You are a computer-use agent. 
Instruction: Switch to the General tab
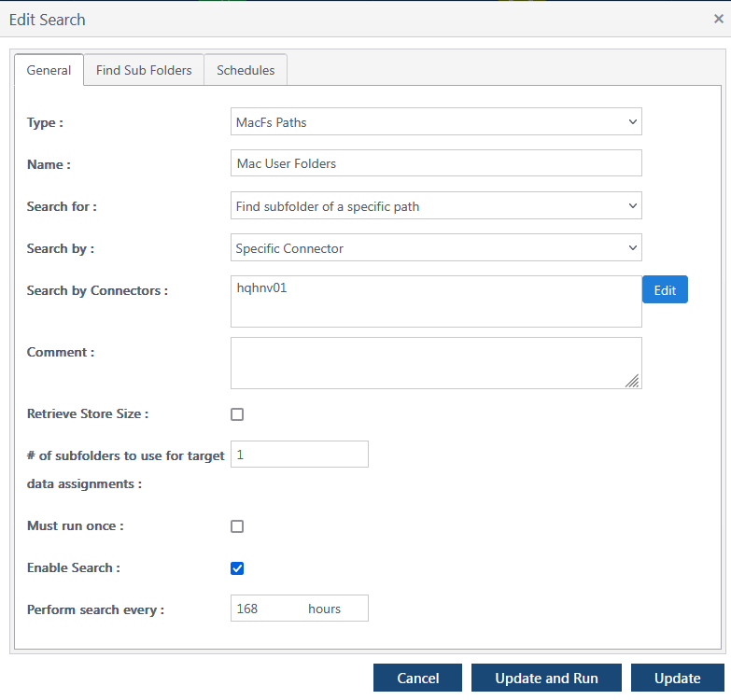(49, 70)
